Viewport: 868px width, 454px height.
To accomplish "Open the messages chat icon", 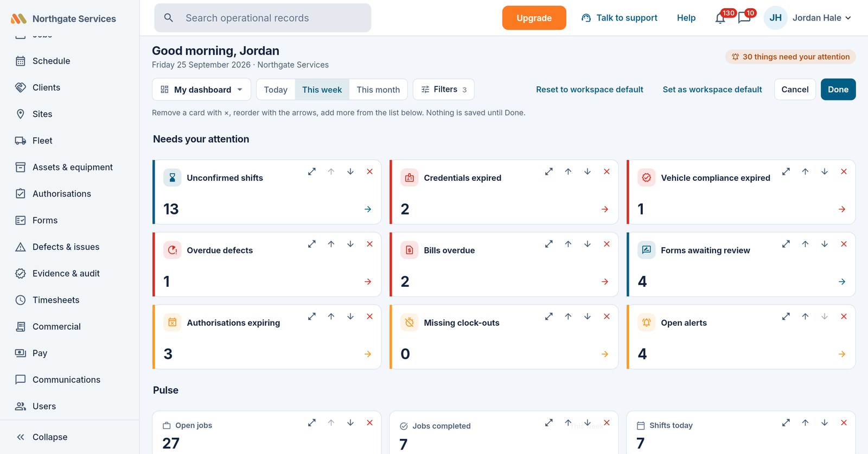I will coord(744,18).
